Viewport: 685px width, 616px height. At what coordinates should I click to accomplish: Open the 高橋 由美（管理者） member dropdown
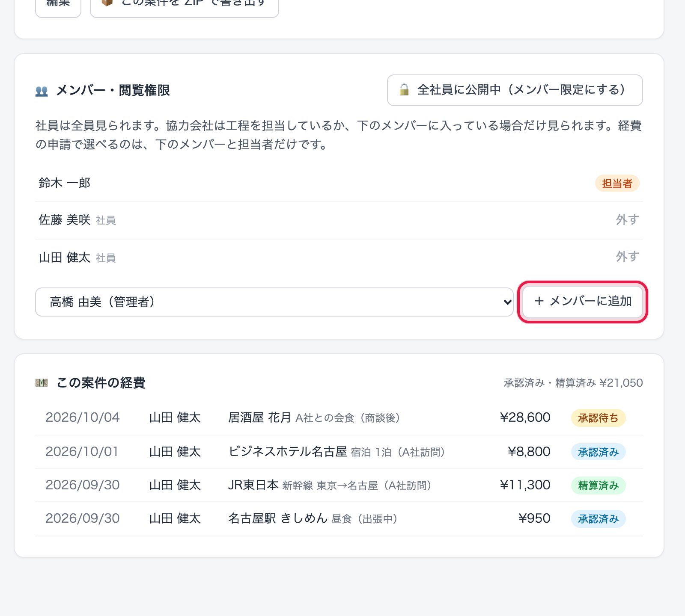274,302
